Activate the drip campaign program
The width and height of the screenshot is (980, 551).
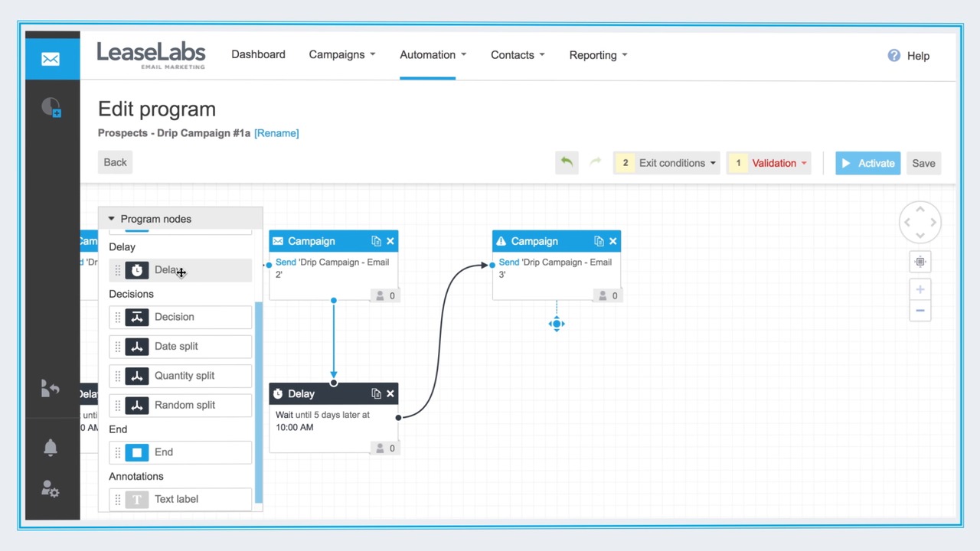tap(867, 163)
